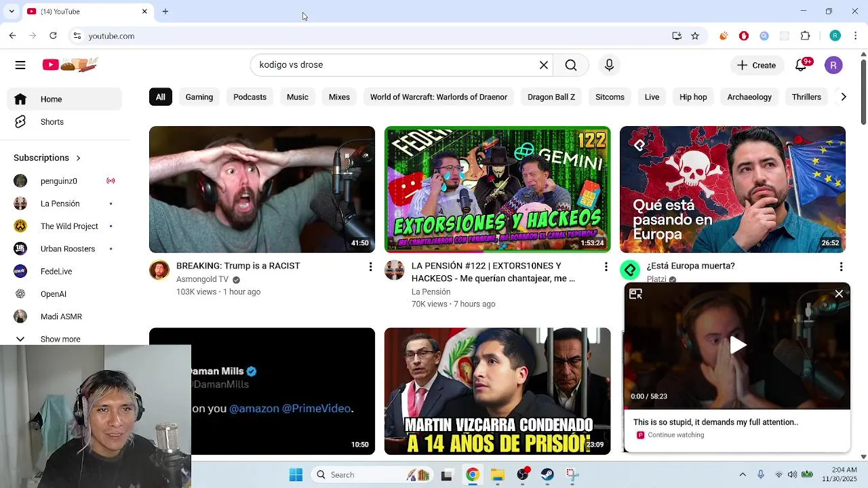Clear the search box with the X
Screen dimensions: 868x488
click(544, 65)
